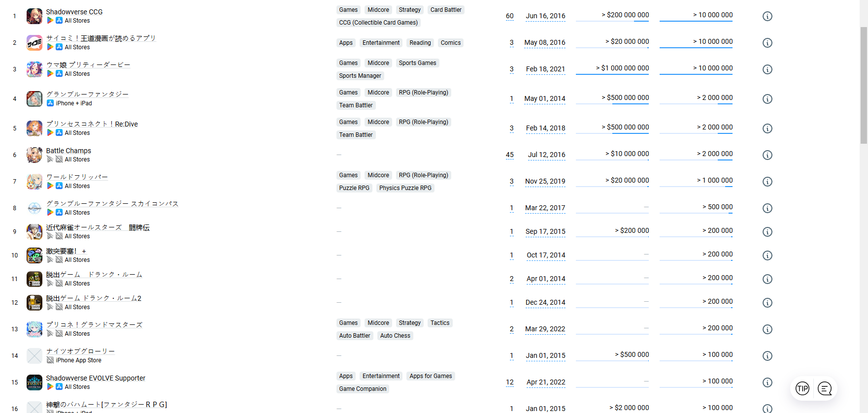Screen dimensions: 868x413
Task: Select Auto Chess tag
Action: tap(395, 336)
